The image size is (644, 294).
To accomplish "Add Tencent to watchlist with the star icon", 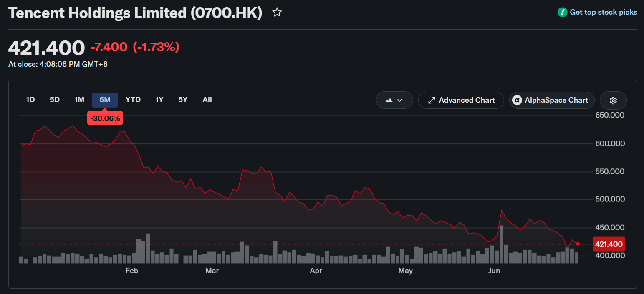I will 277,13.
